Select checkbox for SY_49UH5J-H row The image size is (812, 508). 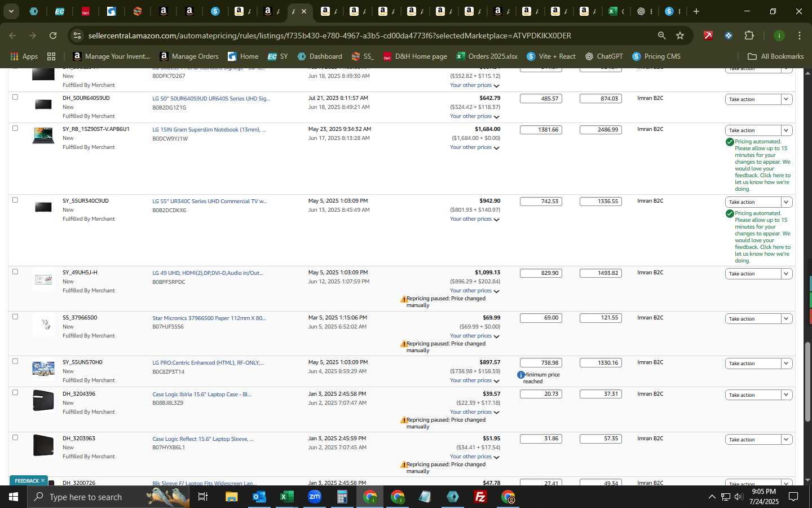point(15,271)
